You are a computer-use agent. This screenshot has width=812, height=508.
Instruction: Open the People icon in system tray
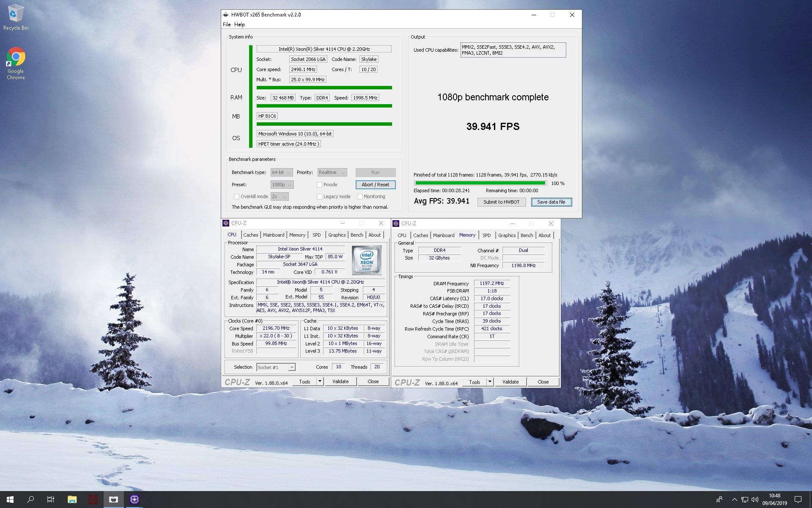coord(719,500)
